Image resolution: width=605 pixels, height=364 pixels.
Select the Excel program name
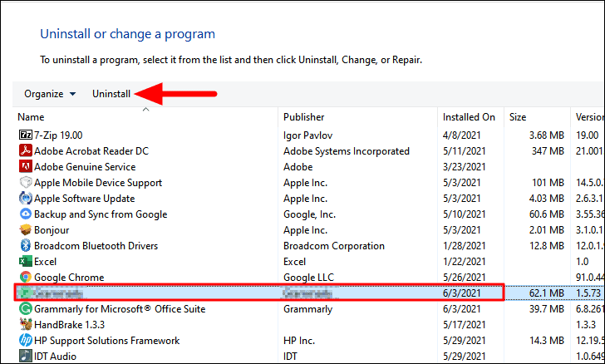pos(45,262)
